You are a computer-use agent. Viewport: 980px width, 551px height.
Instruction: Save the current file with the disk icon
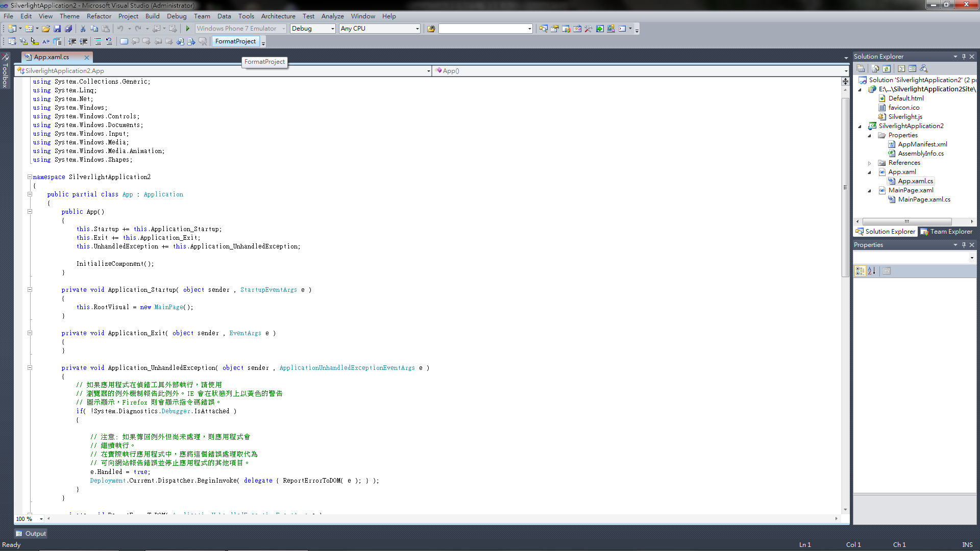(57, 29)
